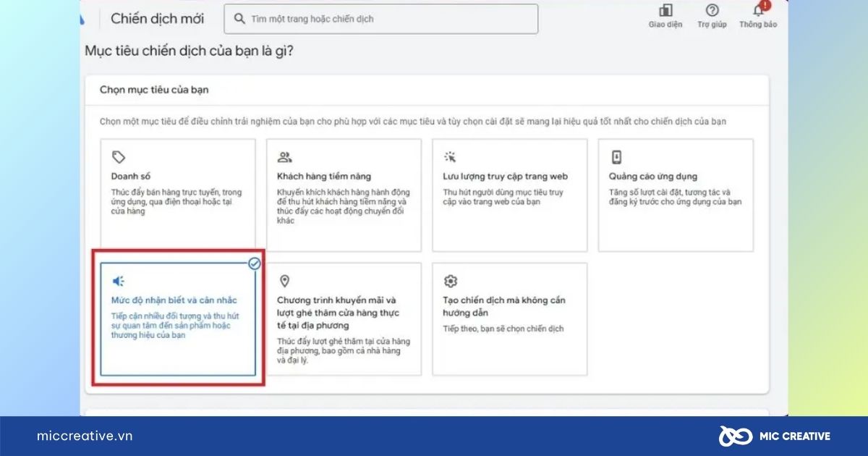Image resolution: width=868 pixels, height=456 pixels.
Task: Click the Khách hàng tiềm năng people icon
Action: coord(284,158)
